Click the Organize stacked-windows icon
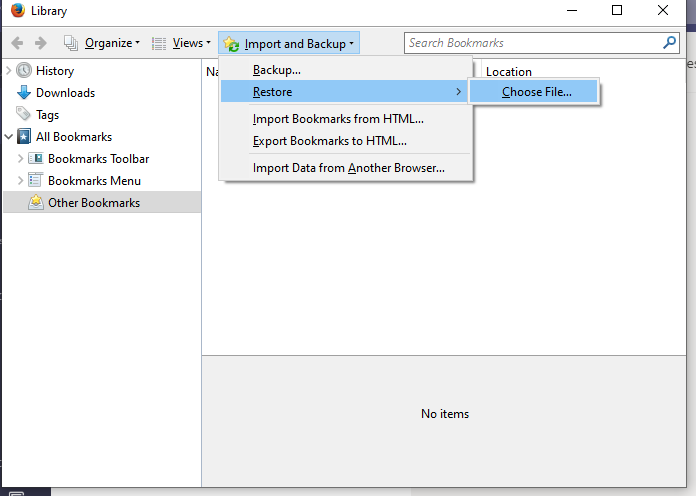The height and width of the screenshot is (496, 696). 71,43
